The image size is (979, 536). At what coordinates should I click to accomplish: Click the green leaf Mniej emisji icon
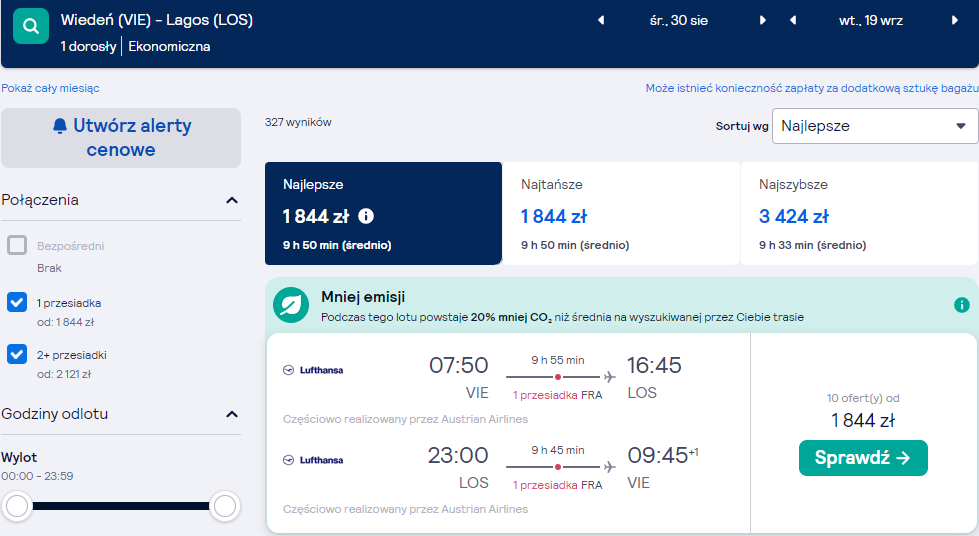coord(291,305)
